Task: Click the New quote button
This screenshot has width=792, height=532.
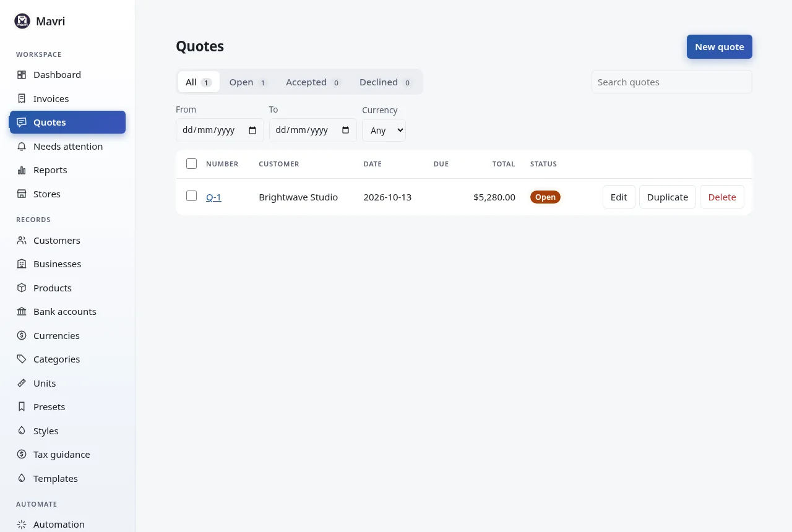Action: (x=720, y=47)
